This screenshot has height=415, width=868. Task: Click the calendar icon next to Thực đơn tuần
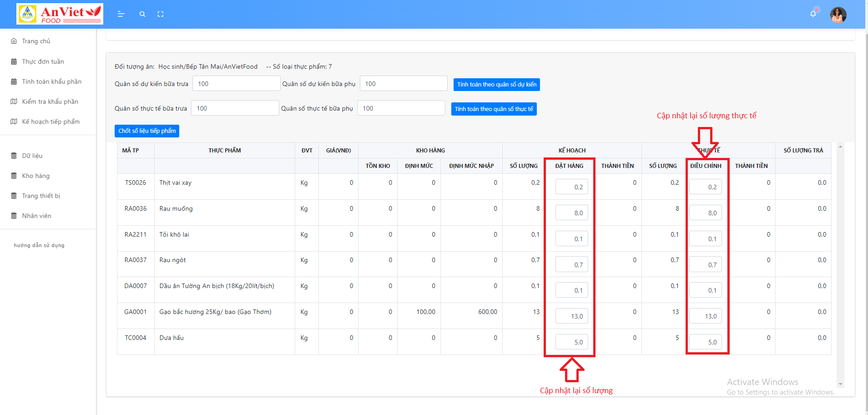click(x=14, y=61)
